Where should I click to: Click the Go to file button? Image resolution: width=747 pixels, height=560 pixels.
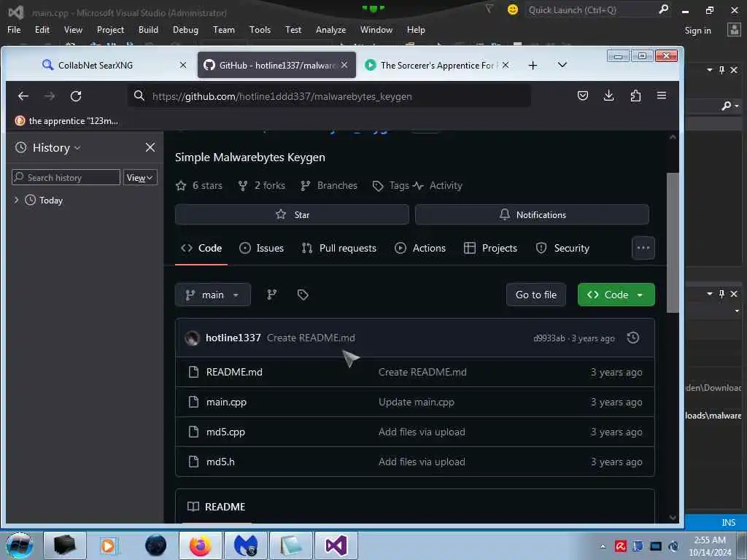click(535, 295)
